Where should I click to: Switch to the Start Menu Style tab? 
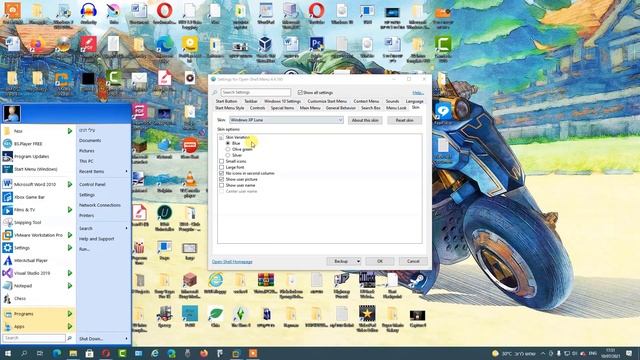[229, 108]
